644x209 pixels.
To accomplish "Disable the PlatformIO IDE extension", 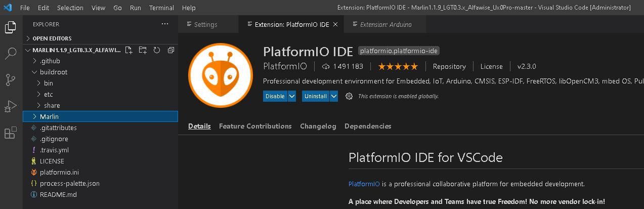I will (275, 96).
